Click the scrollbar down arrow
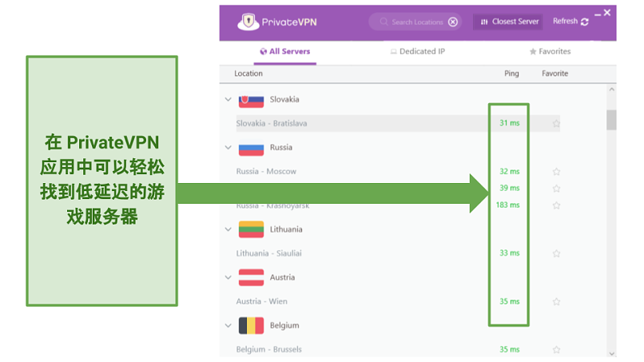The image size is (644, 362). click(x=611, y=353)
